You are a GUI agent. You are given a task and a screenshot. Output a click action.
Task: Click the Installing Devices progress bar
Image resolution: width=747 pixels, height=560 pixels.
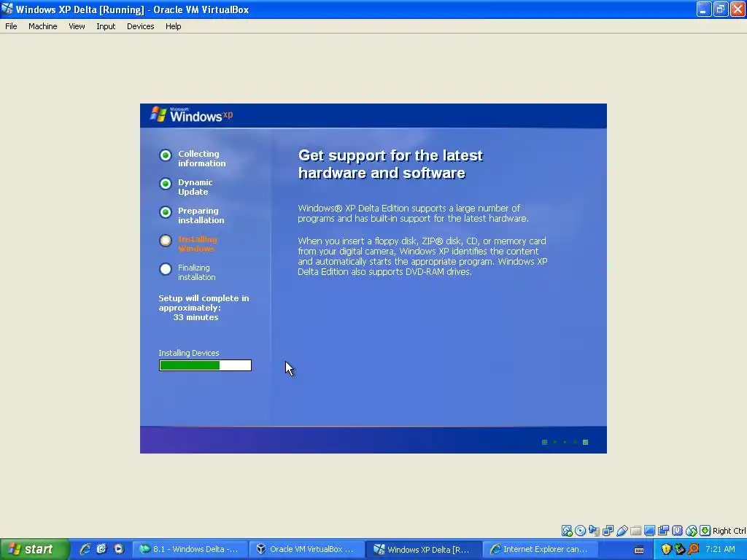tap(205, 365)
